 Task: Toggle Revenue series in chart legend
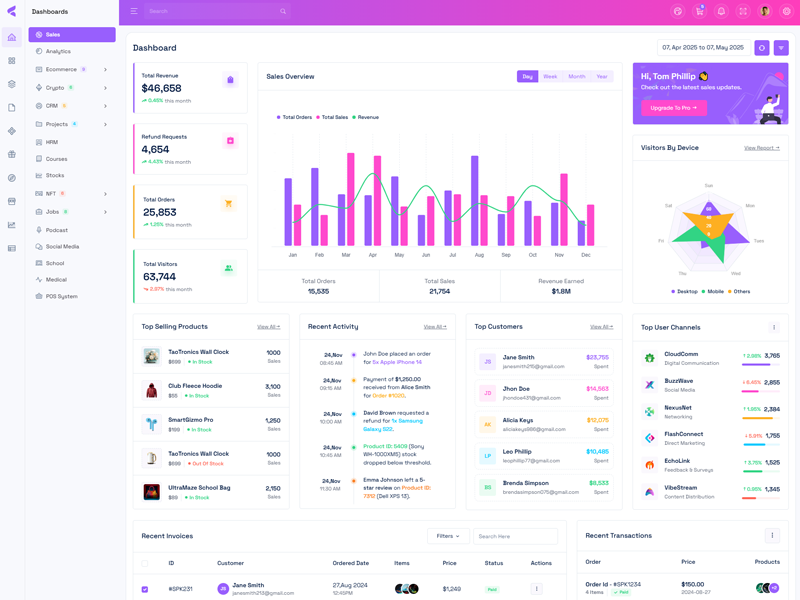coord(365,117)
